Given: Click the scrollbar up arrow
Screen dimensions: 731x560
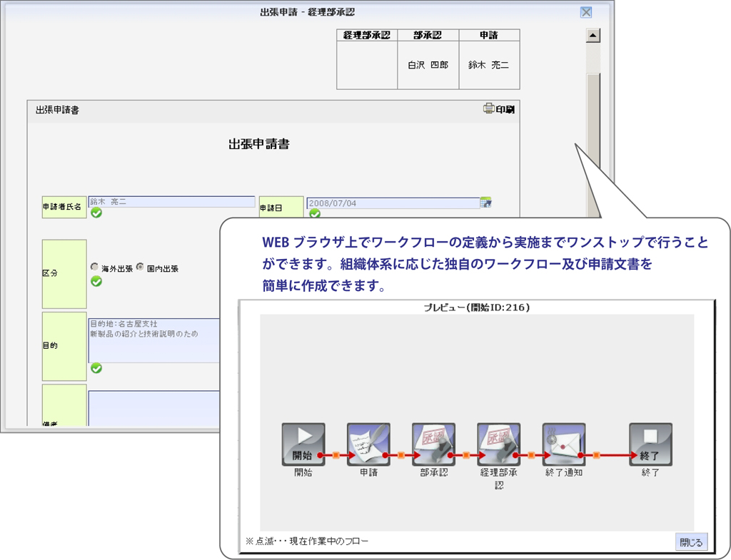Looking at the screenshot, I should (x=593, y=36).
